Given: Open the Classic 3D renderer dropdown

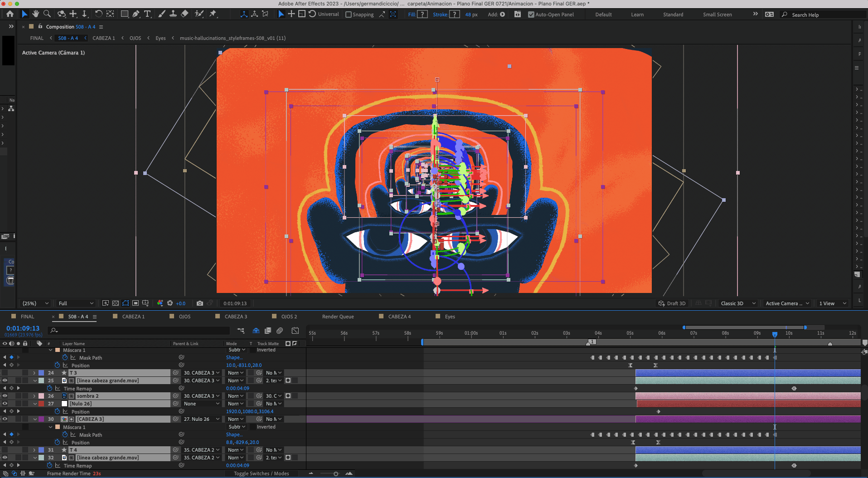Looking at the screenshot, I should tap(738, 303).
